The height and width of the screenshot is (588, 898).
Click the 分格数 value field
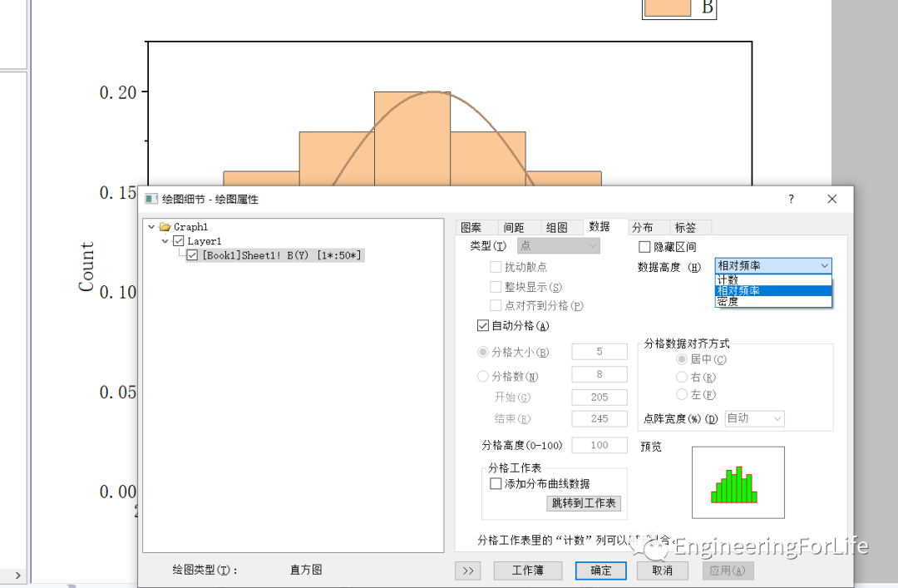[599, 374]
